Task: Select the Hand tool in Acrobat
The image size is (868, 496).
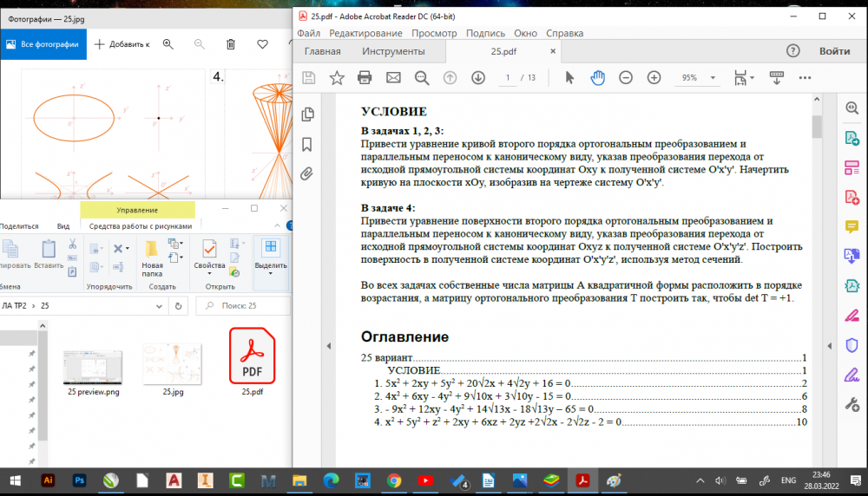Action: pyautogui.click(x=597, y=78)
